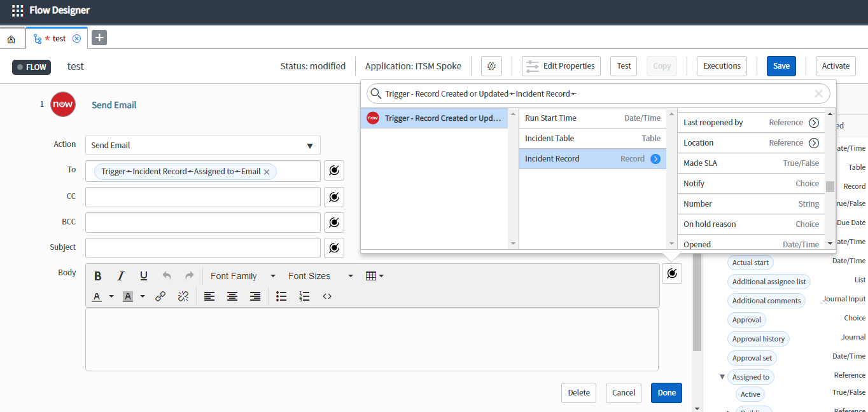Select Number field in picker
868x412 pixels.
click(x=751, y=204)
